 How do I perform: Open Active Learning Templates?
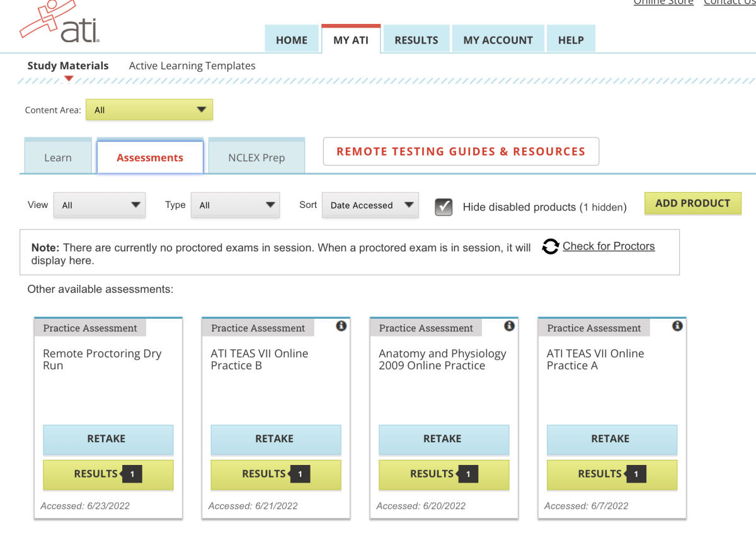click(192, 66)
